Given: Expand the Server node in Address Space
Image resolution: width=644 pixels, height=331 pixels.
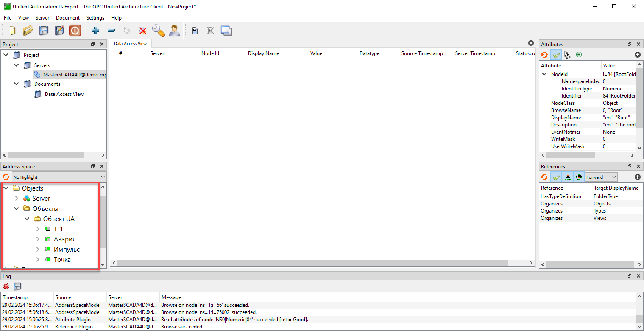Looking at the screenshot, I should tap(17, 199).
